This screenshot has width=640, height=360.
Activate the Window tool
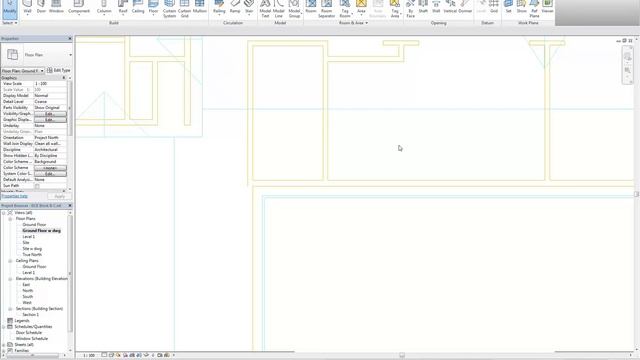(56, 7)
